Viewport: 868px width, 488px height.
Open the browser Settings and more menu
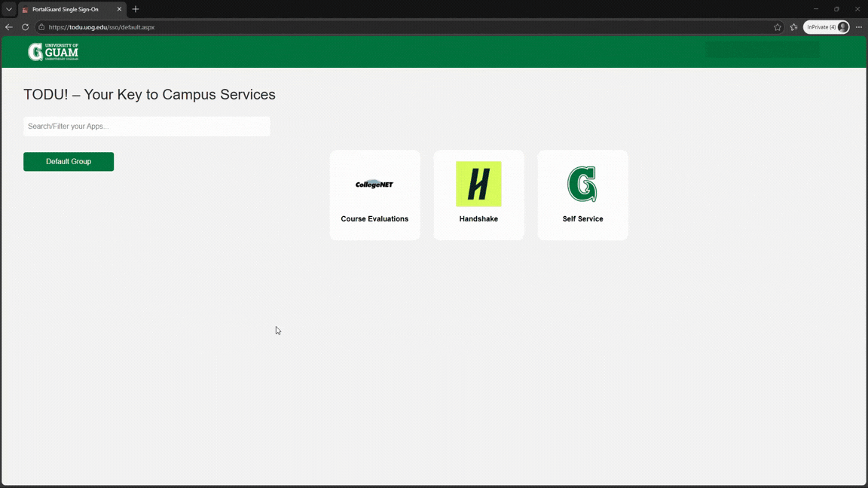point(859,27)
